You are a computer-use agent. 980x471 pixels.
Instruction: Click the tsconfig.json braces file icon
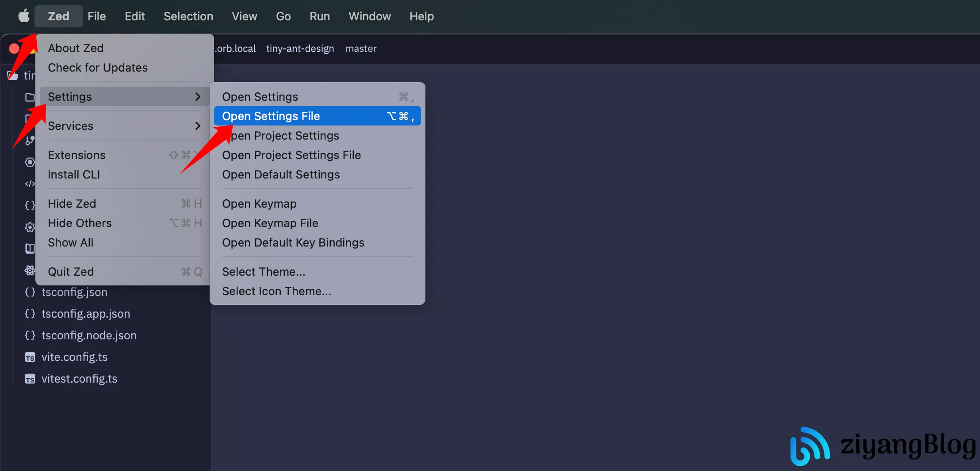click(x=30, y=292)
